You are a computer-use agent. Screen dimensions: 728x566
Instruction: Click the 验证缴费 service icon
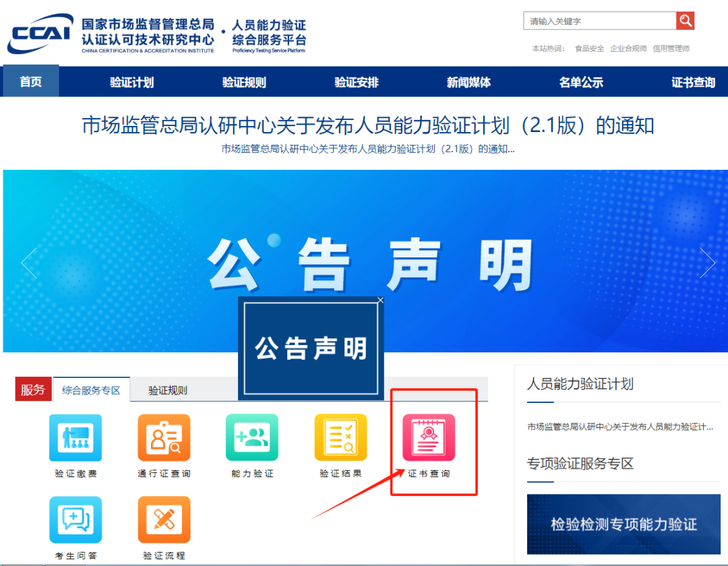click(75, 437)
